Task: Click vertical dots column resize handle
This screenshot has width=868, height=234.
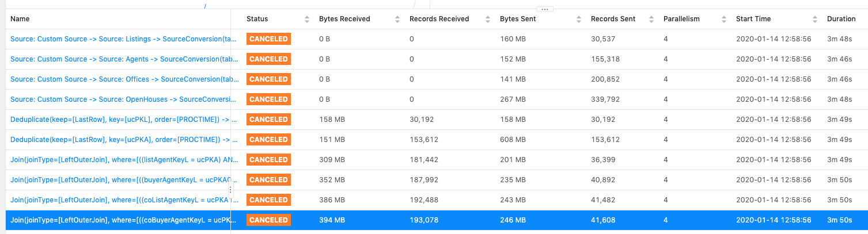Action: point(230,190)
